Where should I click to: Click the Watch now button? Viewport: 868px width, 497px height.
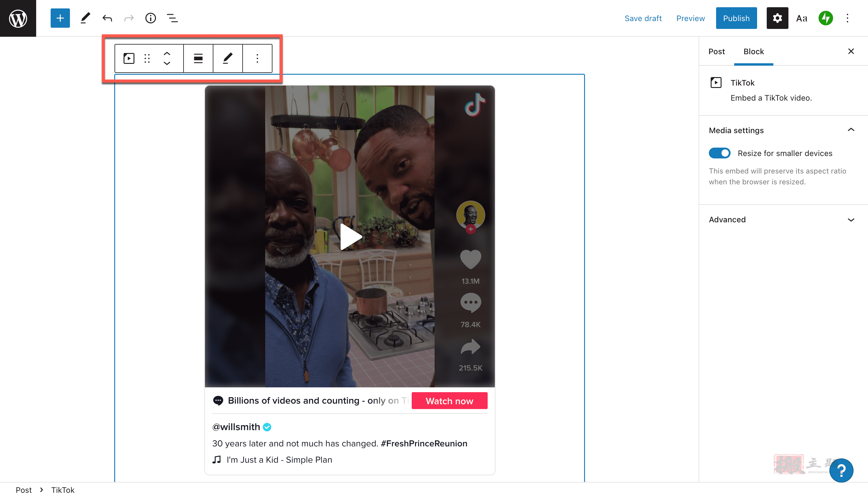coord(449,401)
